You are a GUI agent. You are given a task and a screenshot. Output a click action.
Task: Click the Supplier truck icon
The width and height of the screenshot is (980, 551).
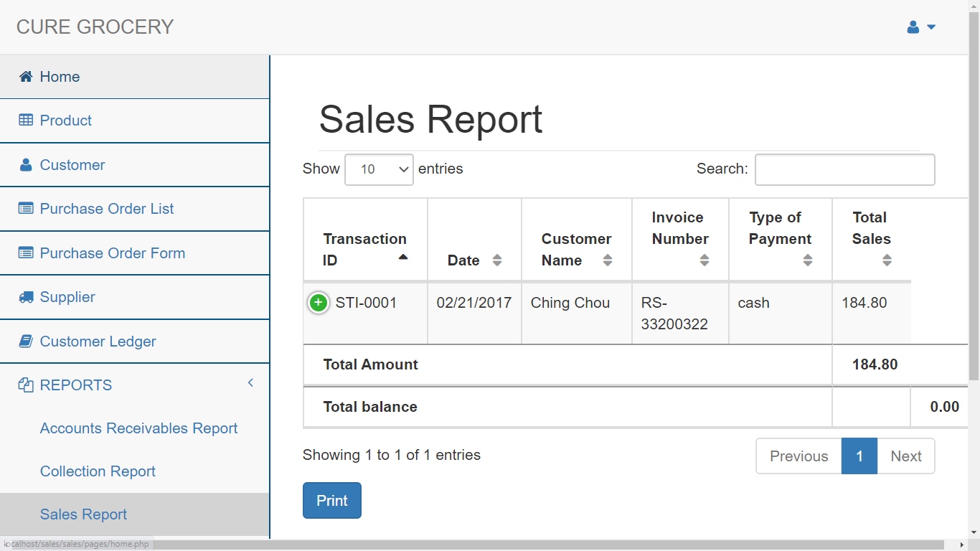(26, 297)
